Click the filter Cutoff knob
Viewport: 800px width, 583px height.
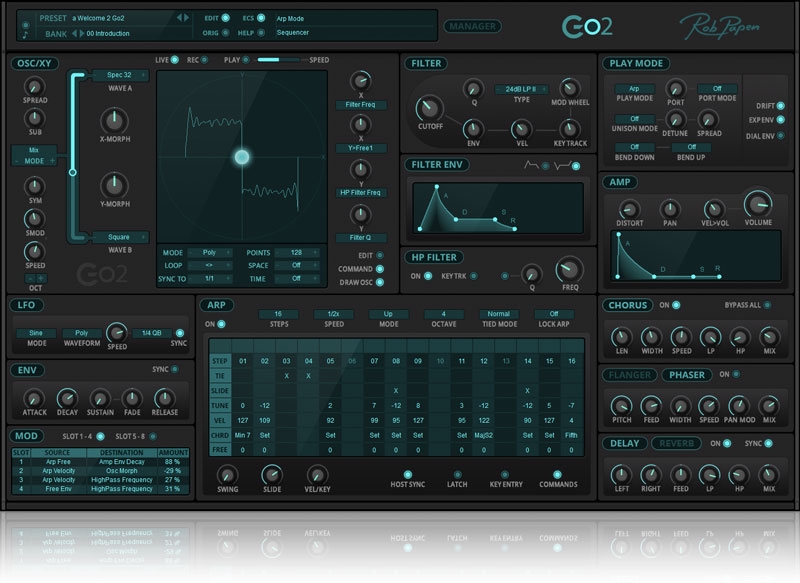click(x=429, y=108)
